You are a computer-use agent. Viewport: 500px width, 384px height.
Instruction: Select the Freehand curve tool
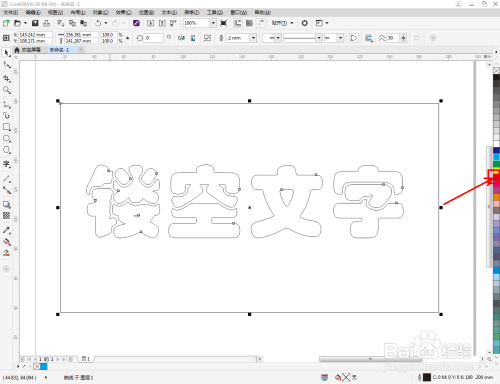pyautogui.click(x=6, y=104)
